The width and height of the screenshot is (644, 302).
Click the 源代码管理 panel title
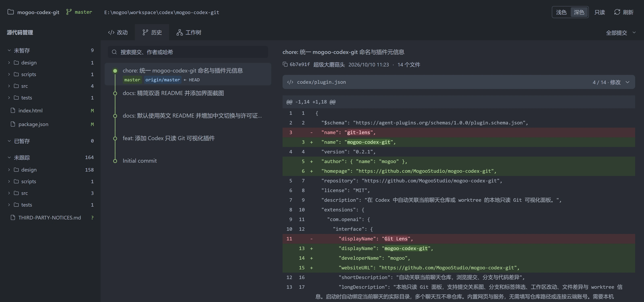click(x=20, y=32)
